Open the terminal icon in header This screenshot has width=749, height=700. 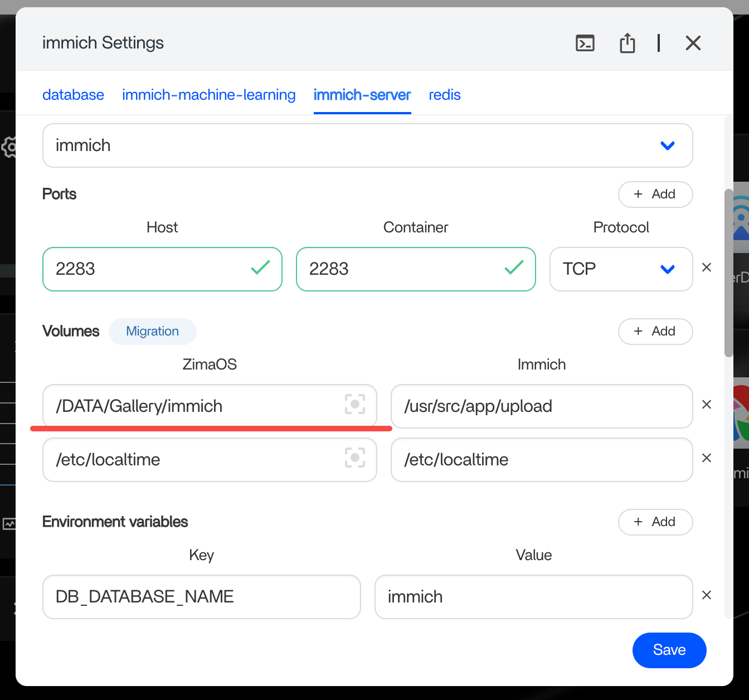click(585, 43)
